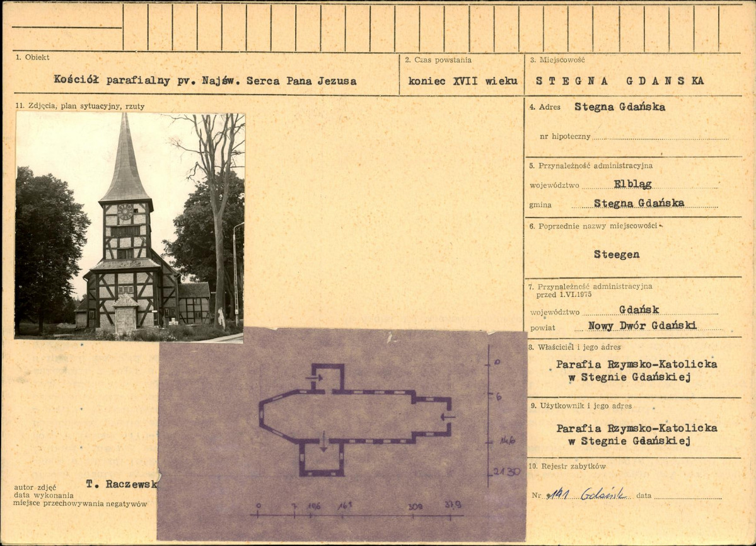The width and height of the screenshot is (756, 546).
Task: Select former name 'Steegen'
Action: pos(617,254)
